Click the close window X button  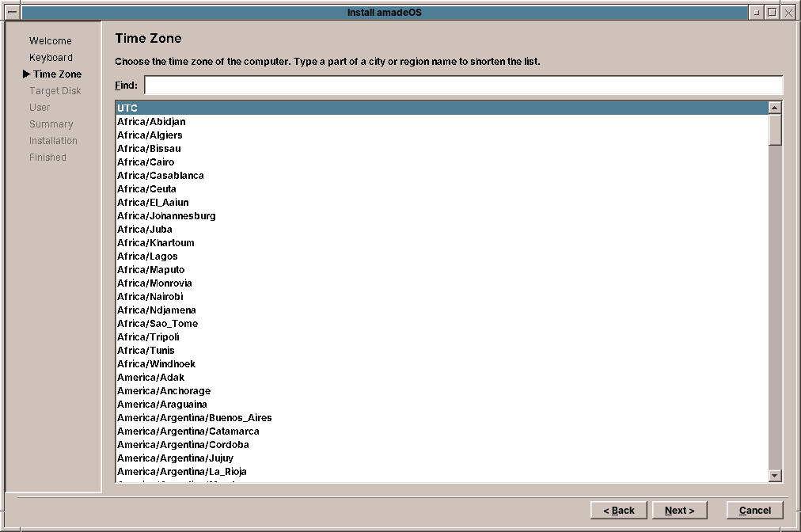(789, 12)
